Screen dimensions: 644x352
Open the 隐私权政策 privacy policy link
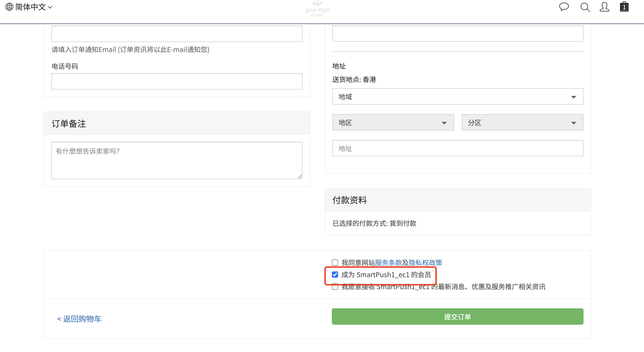click(x=425, y=262)
